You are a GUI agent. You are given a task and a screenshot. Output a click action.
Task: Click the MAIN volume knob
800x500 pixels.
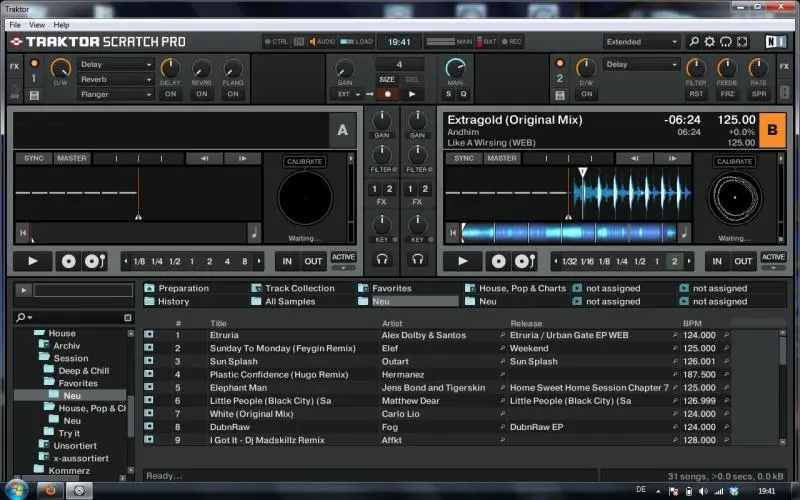(455, 70)
